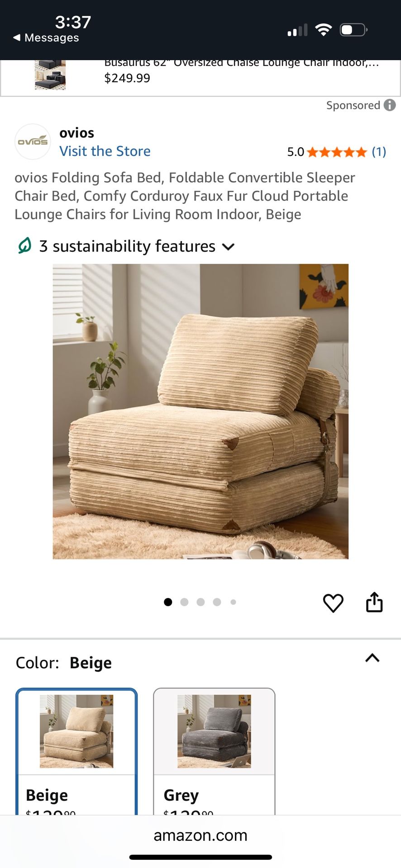Viewport: 401px width, 868px height.
Task: Tap the back arrow to Messages
Action: 17,38
